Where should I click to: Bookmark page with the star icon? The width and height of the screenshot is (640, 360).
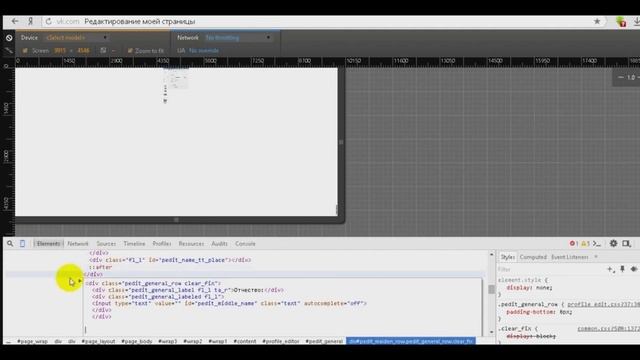click(x=597, y=21)
